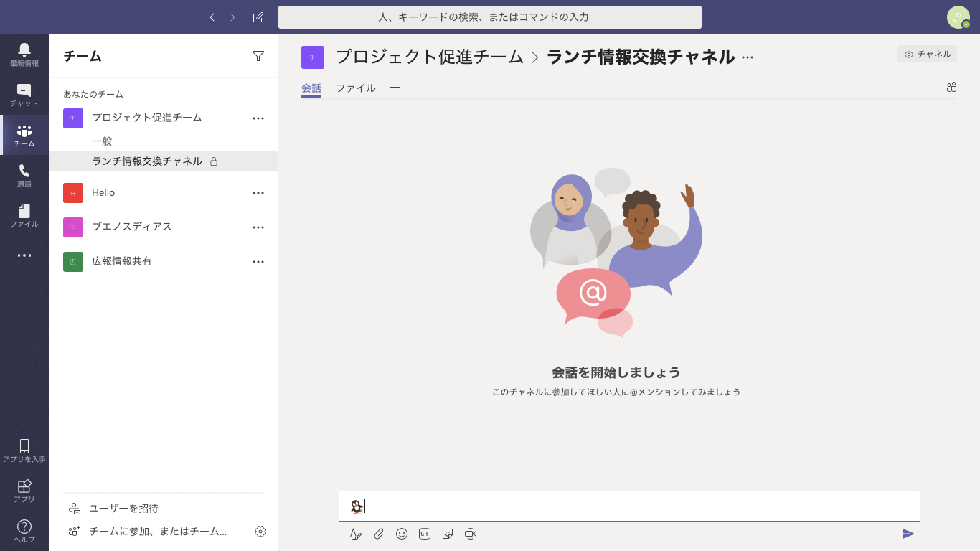980x551 pixels.
Task: Click the search and command box
Action: (x=489, y=17)
